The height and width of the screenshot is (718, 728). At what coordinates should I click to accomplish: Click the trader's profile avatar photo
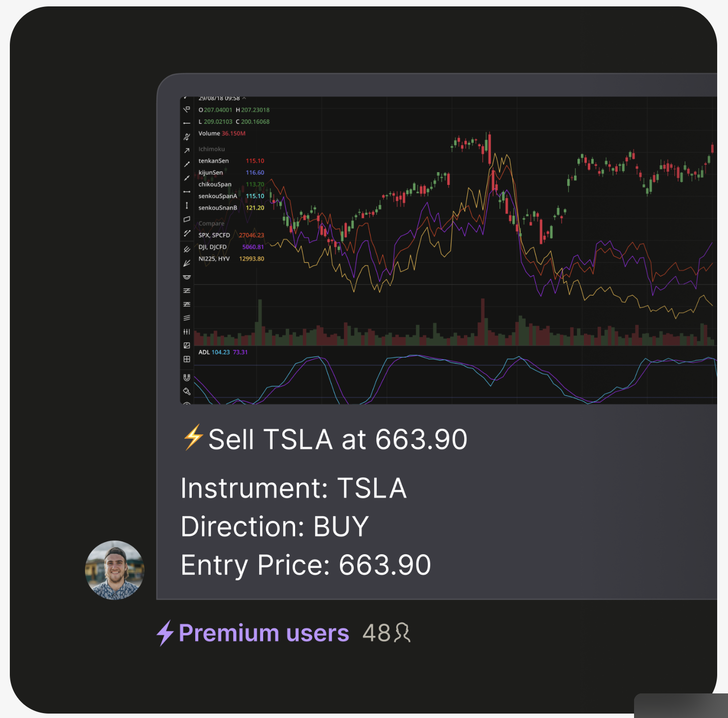(115, 570)
